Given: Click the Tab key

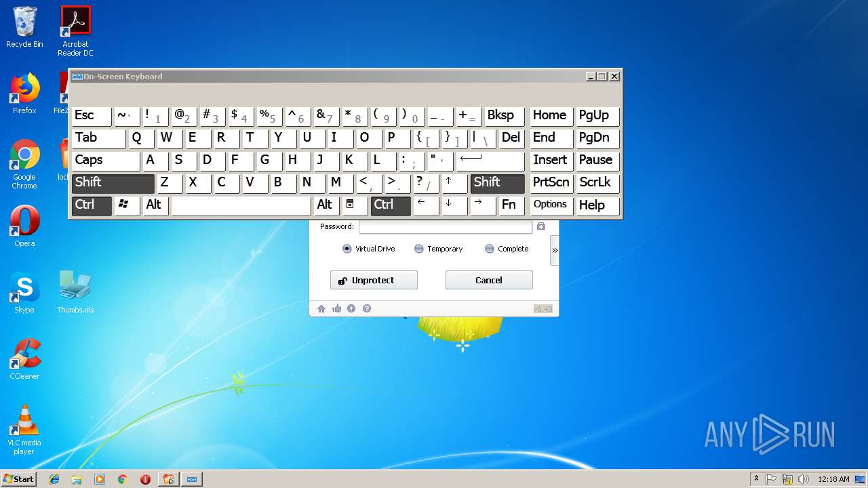Looking at the screenshot, I should (x=98, y=138).
